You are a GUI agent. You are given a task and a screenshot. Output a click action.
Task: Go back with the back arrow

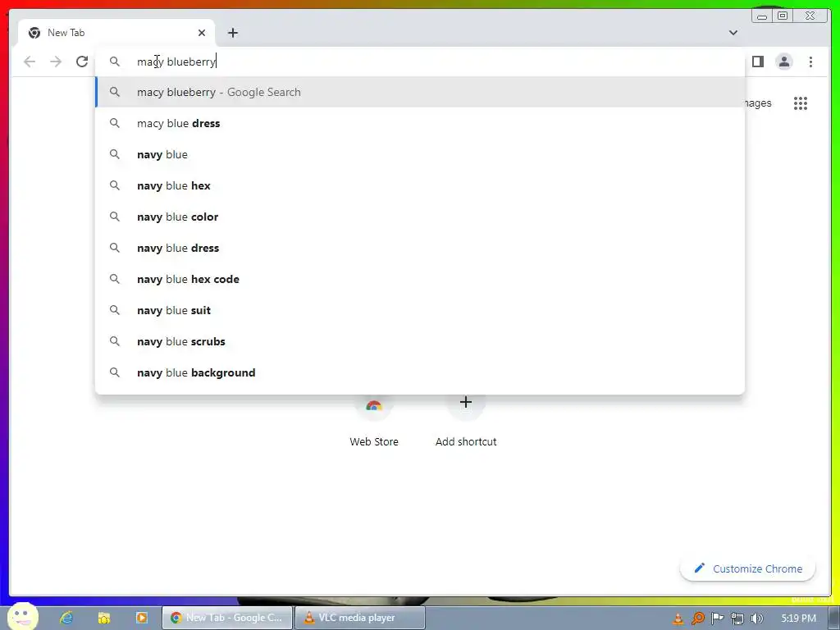click(30, 62)
